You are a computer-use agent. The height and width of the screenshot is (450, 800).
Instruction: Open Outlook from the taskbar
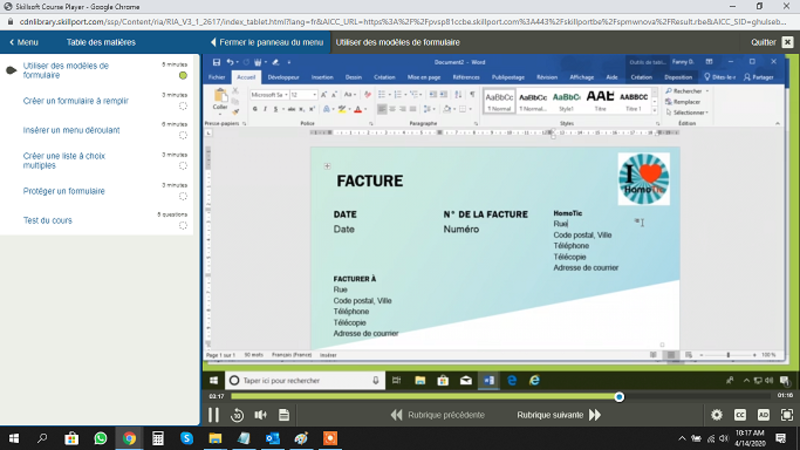click(x=272, y=438)
